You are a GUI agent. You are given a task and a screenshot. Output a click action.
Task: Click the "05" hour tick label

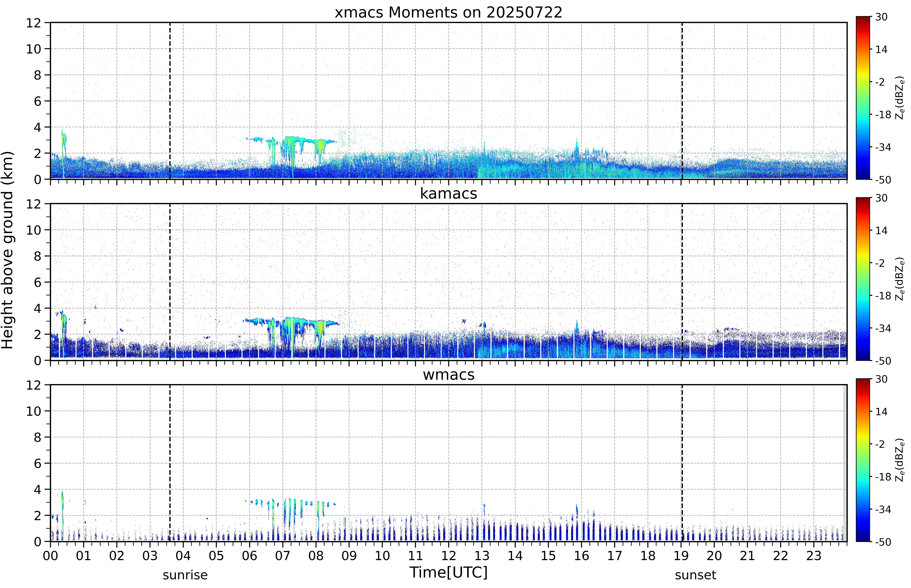(216, 556)
